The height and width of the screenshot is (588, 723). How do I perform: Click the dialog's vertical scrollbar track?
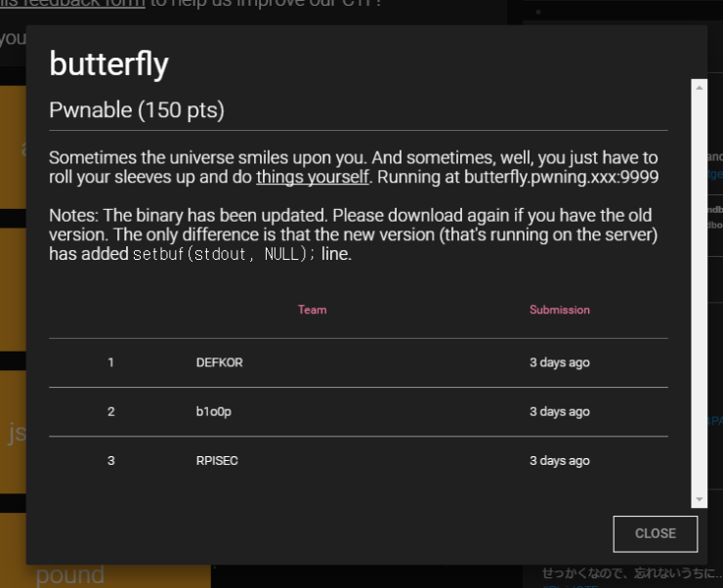click(699, 293)
